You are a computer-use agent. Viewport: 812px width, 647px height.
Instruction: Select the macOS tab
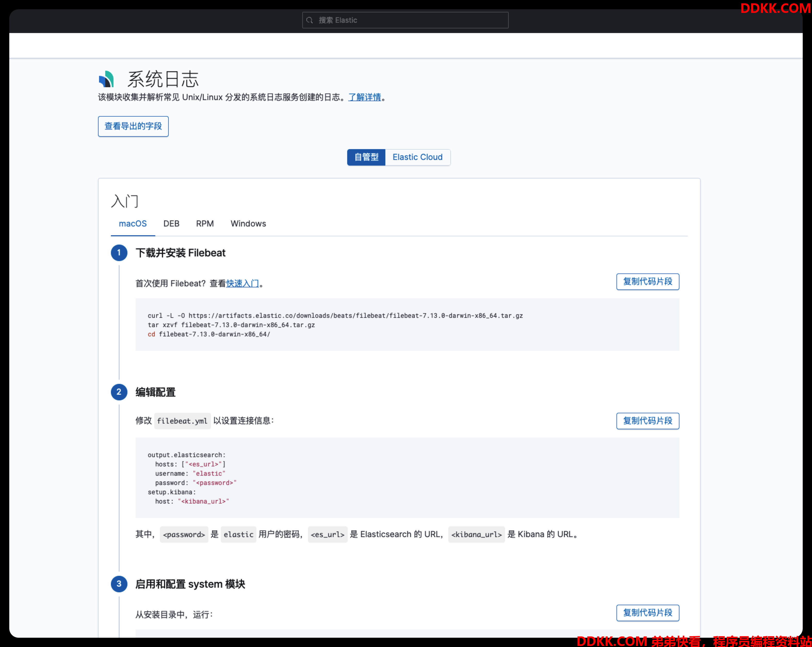coord(133,224)
